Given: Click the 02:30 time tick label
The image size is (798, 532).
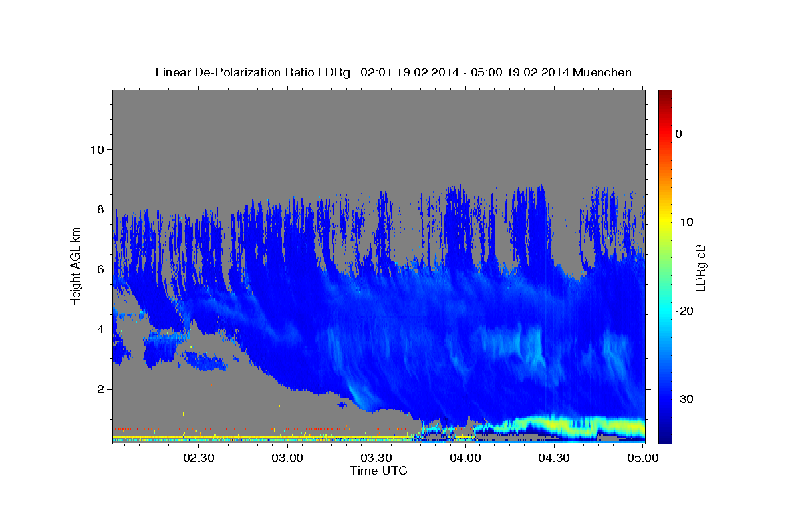Looking at the screenshot, I should tap(199, 458).
